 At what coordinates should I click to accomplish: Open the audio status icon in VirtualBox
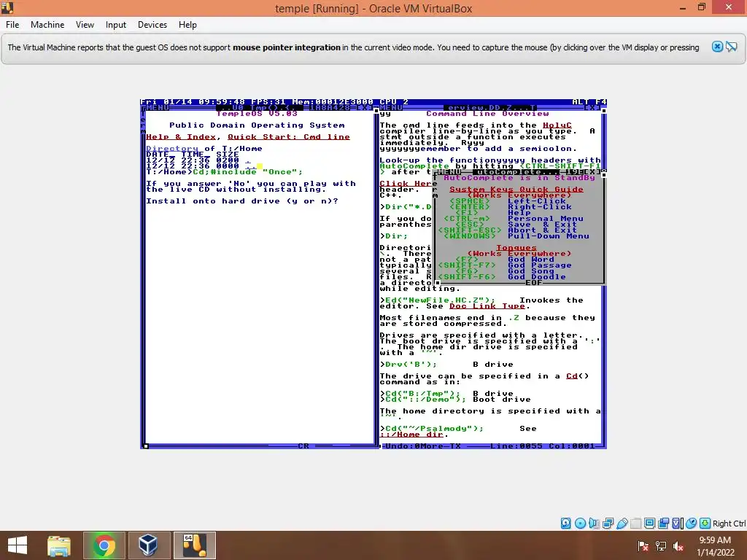[594, 524]
